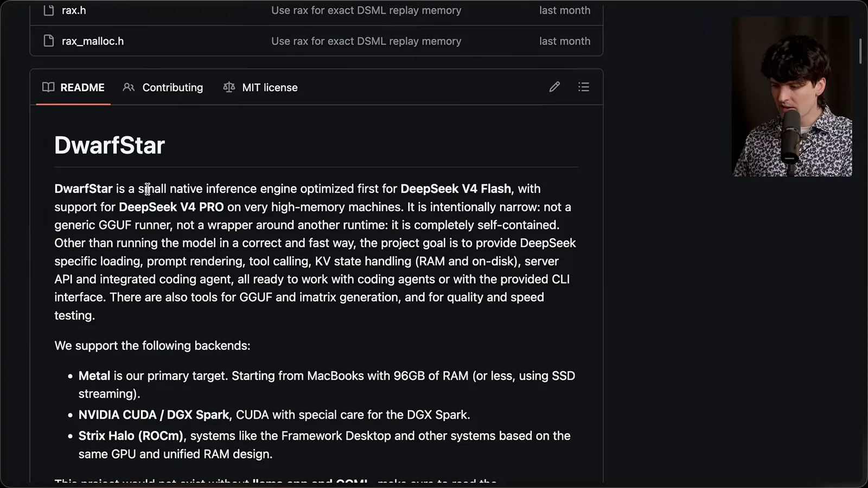Switch to the Contributing tab
The image size is (868, 488).
(x=163, y=87)
